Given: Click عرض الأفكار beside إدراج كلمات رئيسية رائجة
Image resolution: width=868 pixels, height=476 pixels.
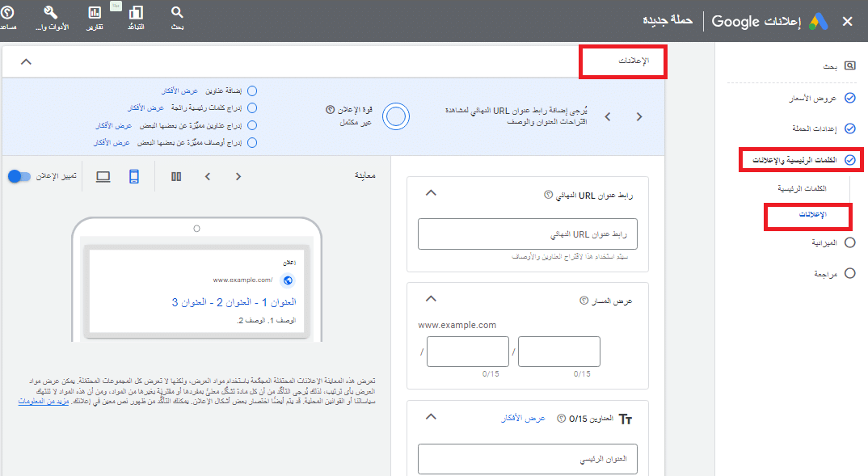Looking at the screenshot, I should tap(145, 108).
